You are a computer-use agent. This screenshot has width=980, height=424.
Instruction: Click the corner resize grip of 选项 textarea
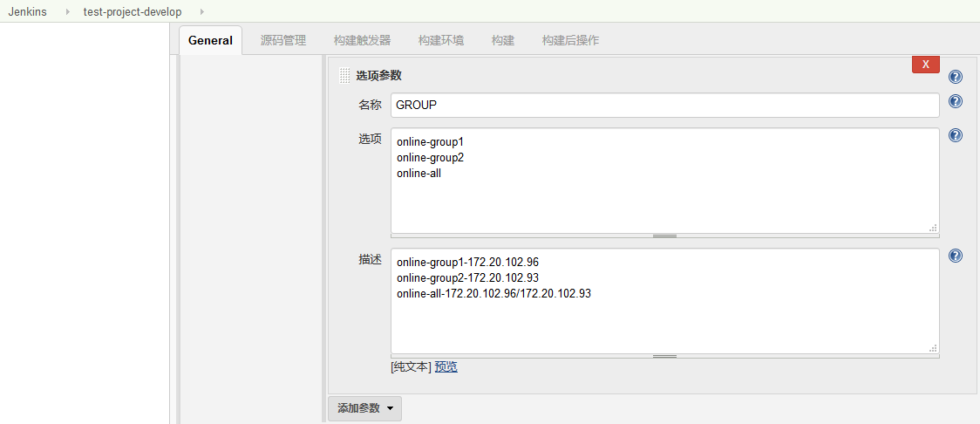(x=933, y=227)
